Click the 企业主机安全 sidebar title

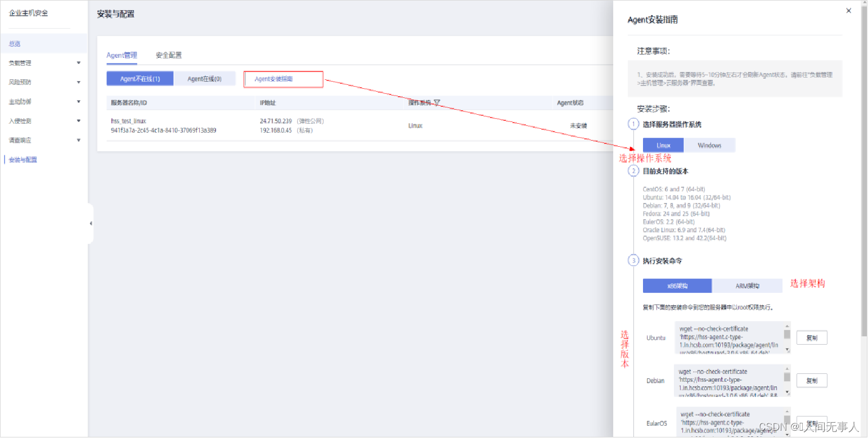(x=29, y=13)
